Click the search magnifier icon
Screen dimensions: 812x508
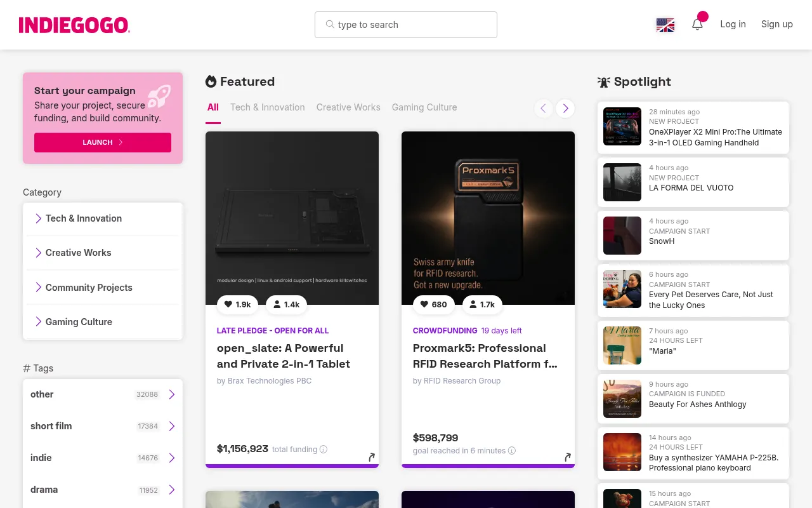(330, 24)
